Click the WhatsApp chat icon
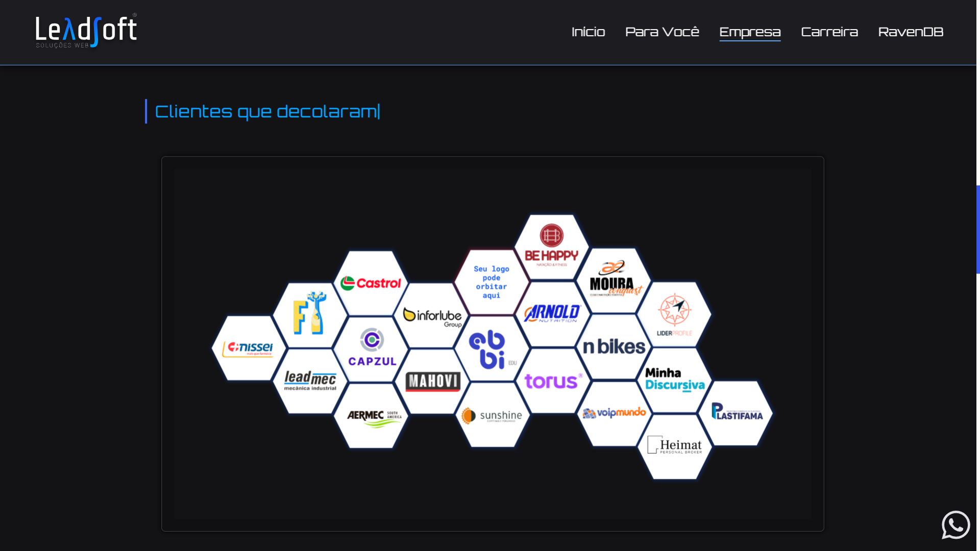This screenshot has width=980, height=551. pyautogui.click(x=955, y=524)
